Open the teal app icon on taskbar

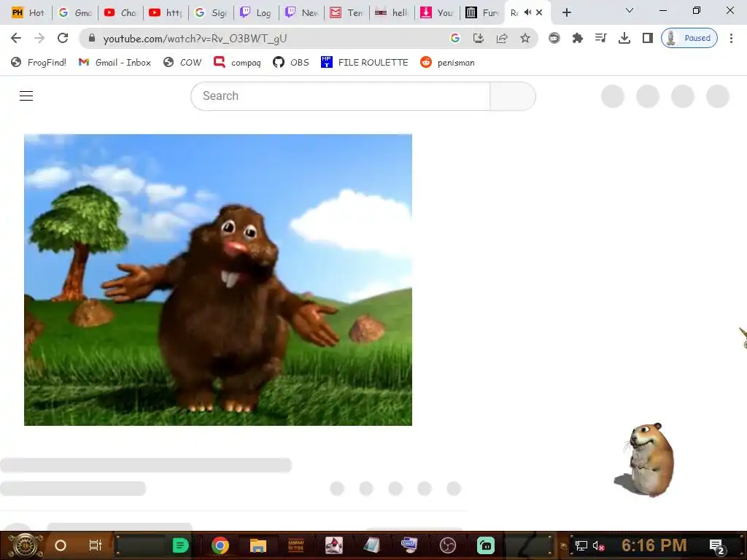(x=485, y=545)
